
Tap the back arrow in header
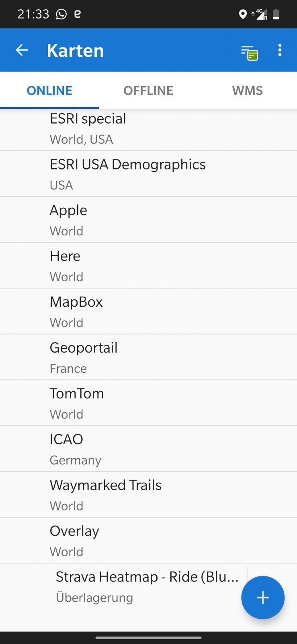pos(22,50)
